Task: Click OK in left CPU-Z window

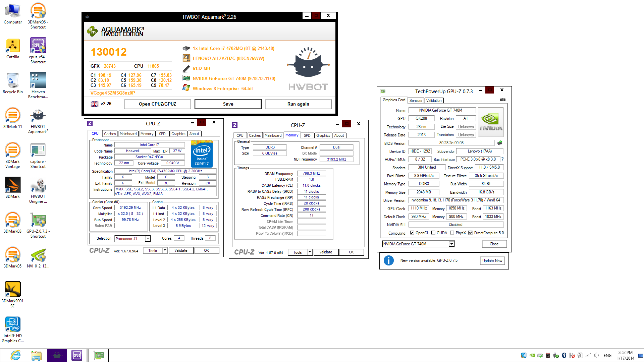Action: coord(206,250)
